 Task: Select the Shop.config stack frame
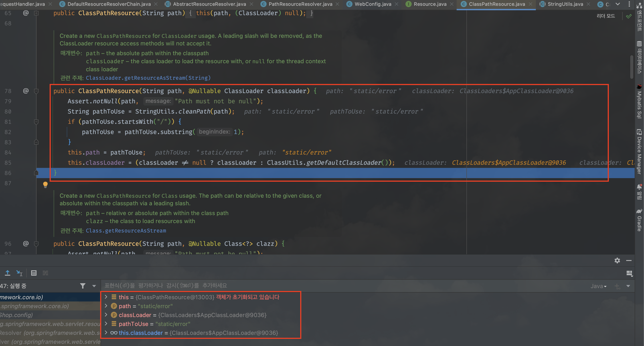click(50, 315)
